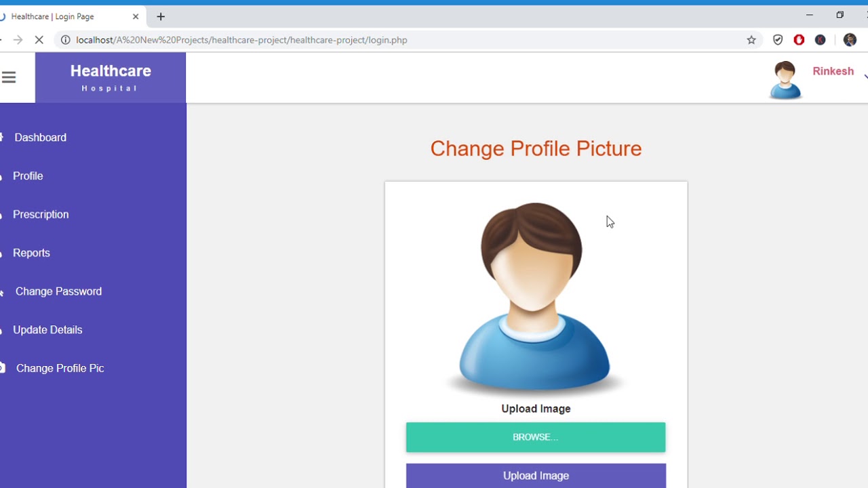Click the shield extension icon

coord(778,40)
